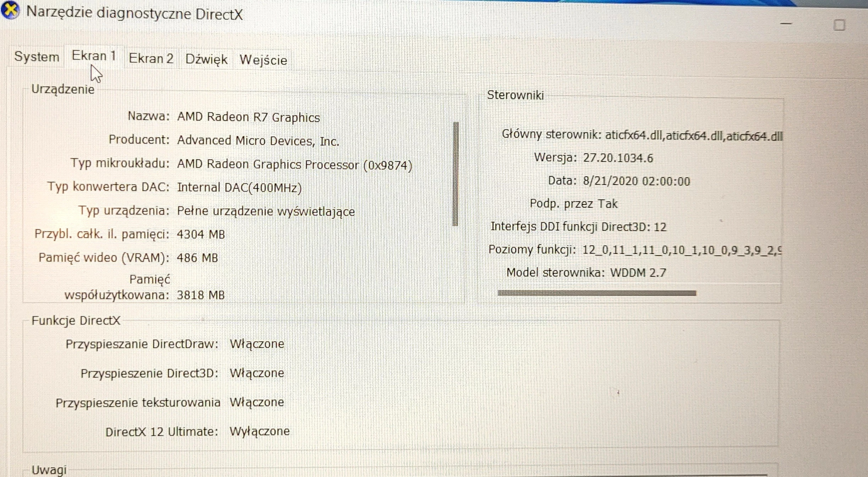The image size is (868, 477).
Task: Click the Urządzenie vertical scrollbar
Action: [x=456, y=174]
